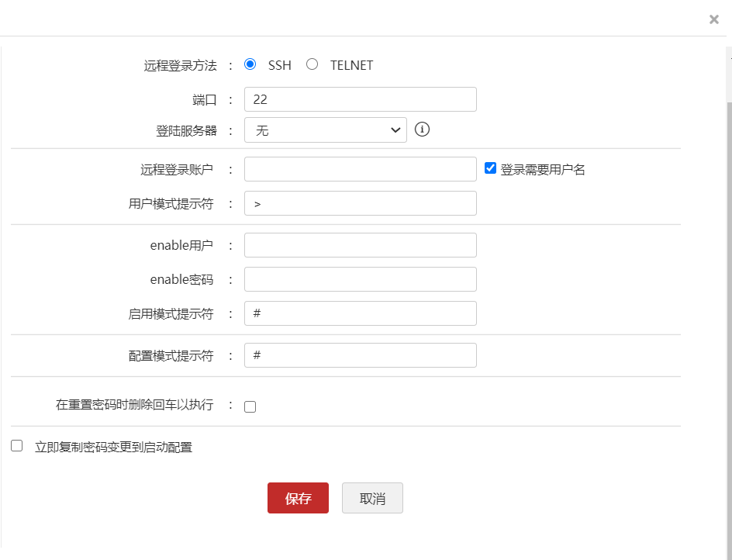Screen dimensions: 732x560
Task: Select the SSH radio button
Action: (x=250, y=64)
